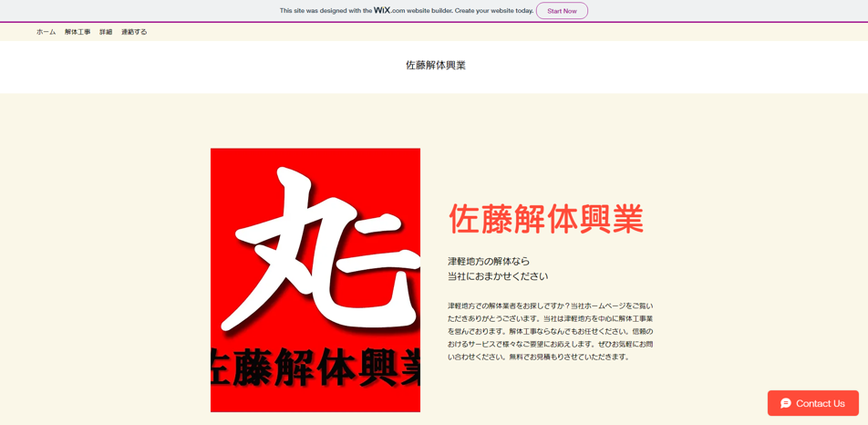Viewport: 868px width, 425px height.
Task: Select the 詳細 menu item
Action: (106, 32)
